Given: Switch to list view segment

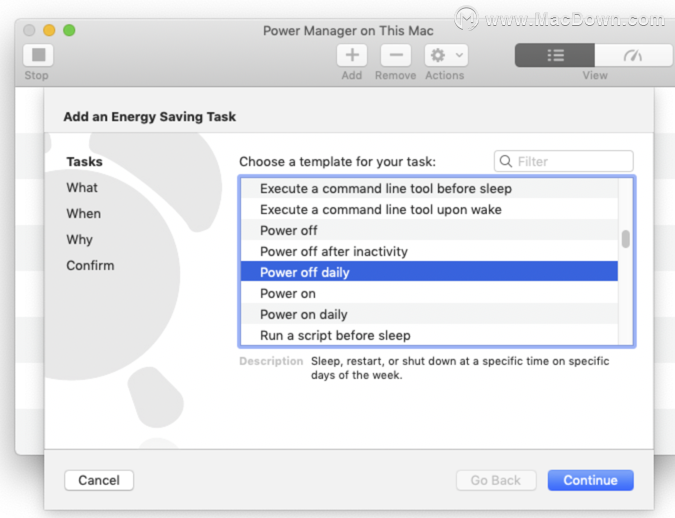Looking at the screenshot, I should [555, 55].
